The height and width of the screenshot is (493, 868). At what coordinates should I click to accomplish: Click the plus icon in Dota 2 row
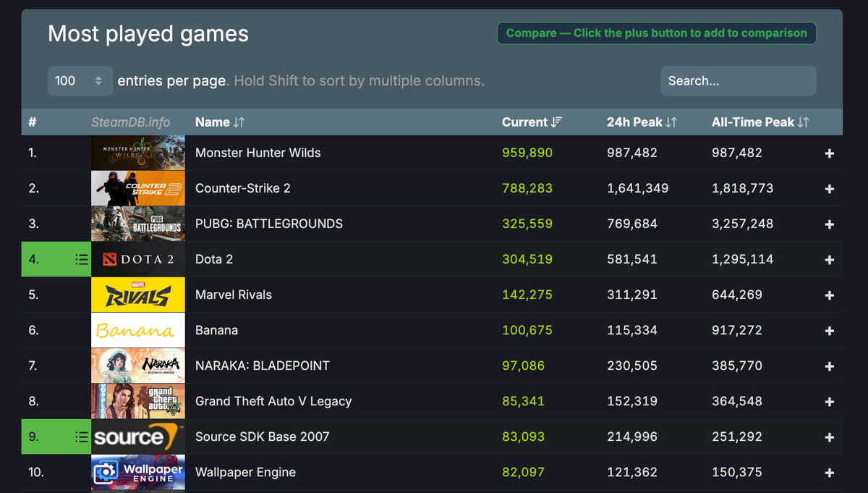pyautogui.click(x=829, y=260)
